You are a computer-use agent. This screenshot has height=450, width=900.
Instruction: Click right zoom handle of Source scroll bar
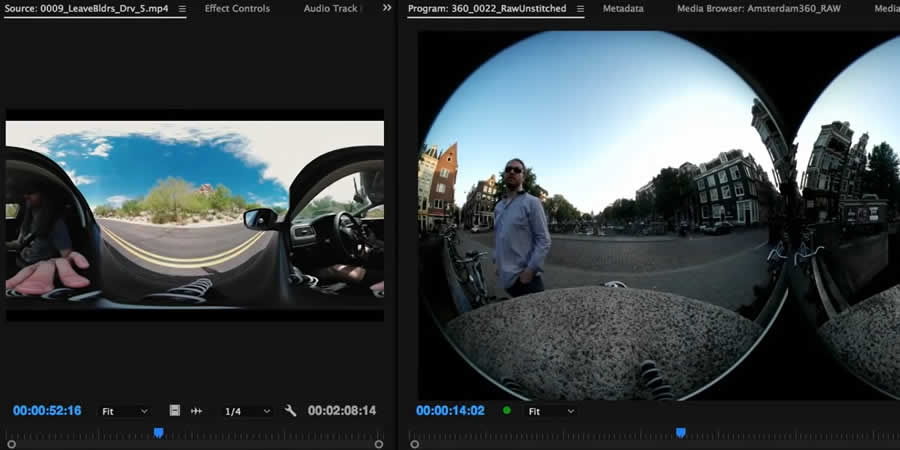[x=379, y=444]
